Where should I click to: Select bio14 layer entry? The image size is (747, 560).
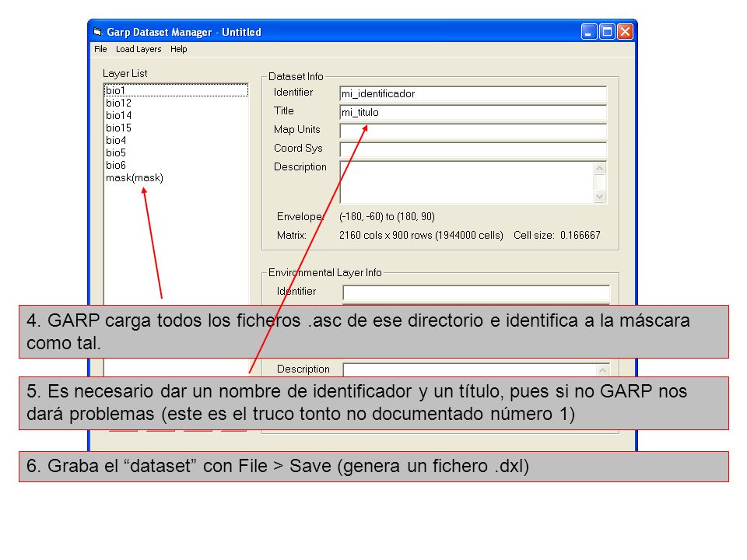(x=176, y=115)
